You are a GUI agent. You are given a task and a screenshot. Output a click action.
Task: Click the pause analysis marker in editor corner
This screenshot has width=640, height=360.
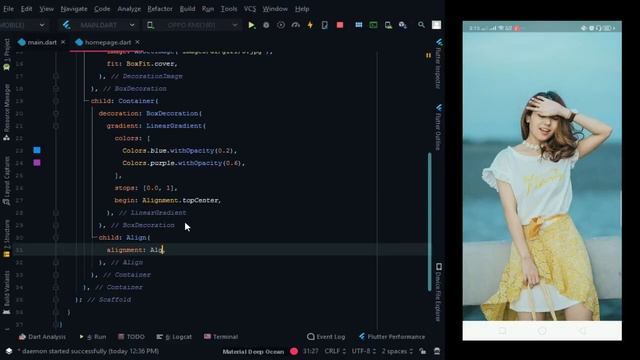coord(428,55)
